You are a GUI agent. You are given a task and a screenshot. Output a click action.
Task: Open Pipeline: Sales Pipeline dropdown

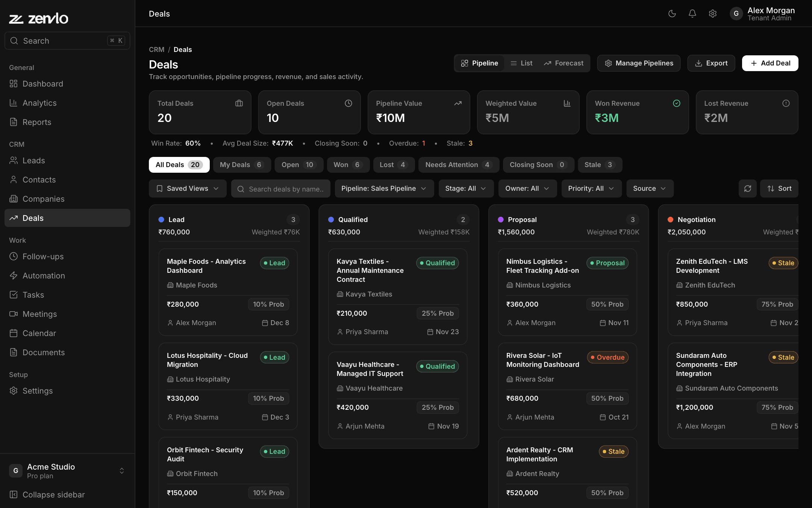384,189
